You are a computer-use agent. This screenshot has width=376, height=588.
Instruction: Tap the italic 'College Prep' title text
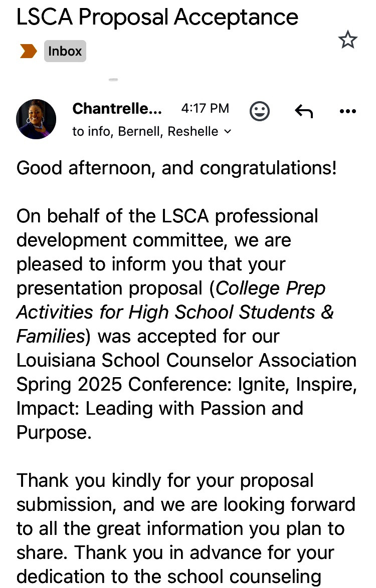[x=271, y=288]
